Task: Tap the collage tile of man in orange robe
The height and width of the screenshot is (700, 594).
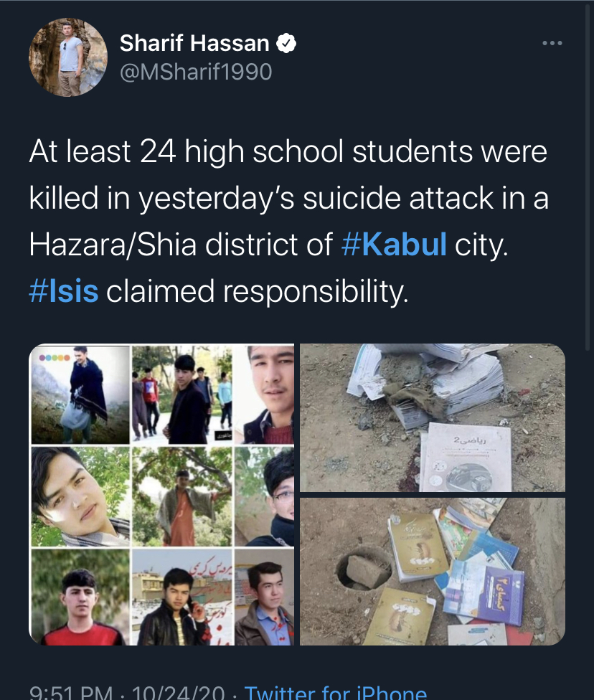Action: pyautogui.click(x=181, y=496)
